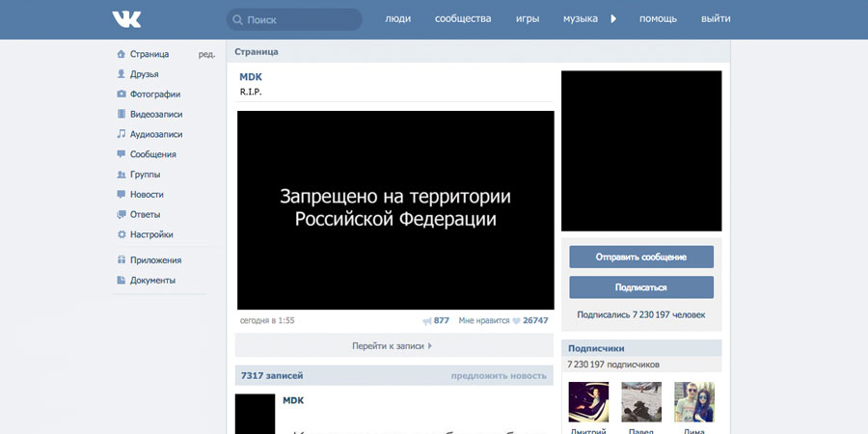Click the camera icon beside Фотографии

click(122, 95)
